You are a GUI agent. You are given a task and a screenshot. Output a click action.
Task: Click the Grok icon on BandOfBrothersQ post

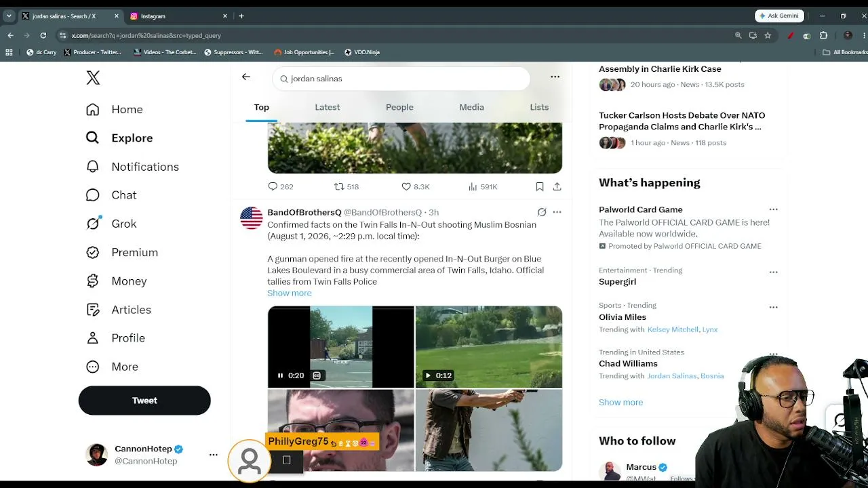click(542, 212)
